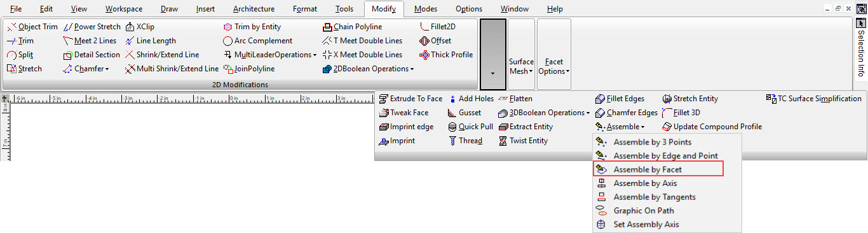The image size is (868, 233).
Task: Select the Imprint edge tool
Action: (406, 127)
